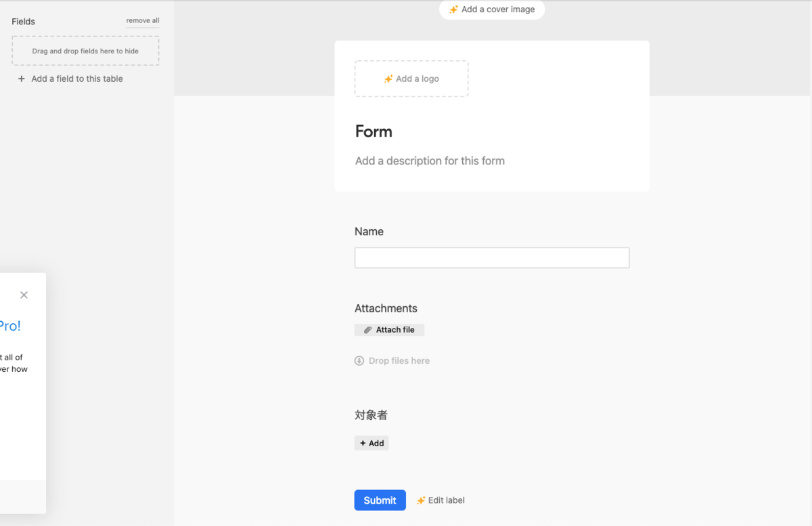This screenshot has width=812, height=526.
Task: Edit the Form title heading
Action: click(374, 132)
